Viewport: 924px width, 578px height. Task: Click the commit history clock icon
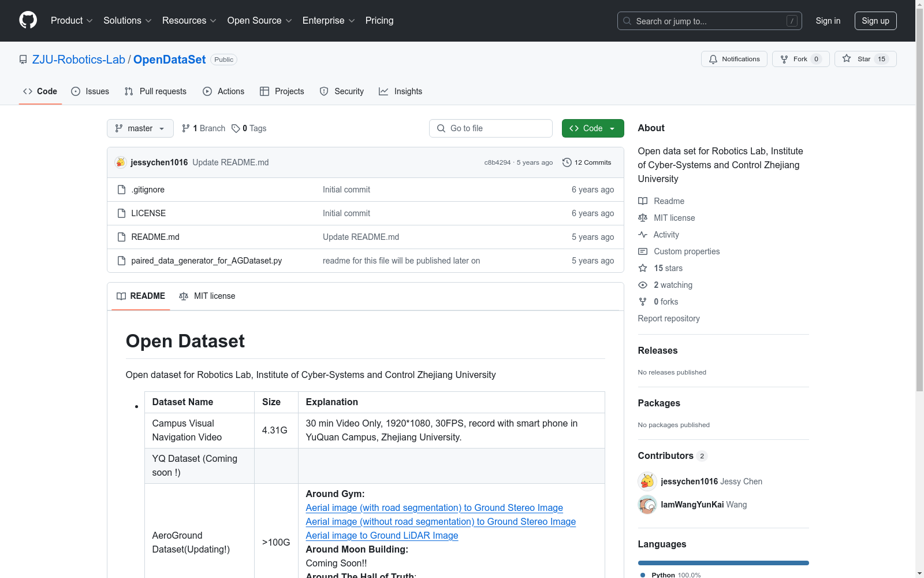567,162
